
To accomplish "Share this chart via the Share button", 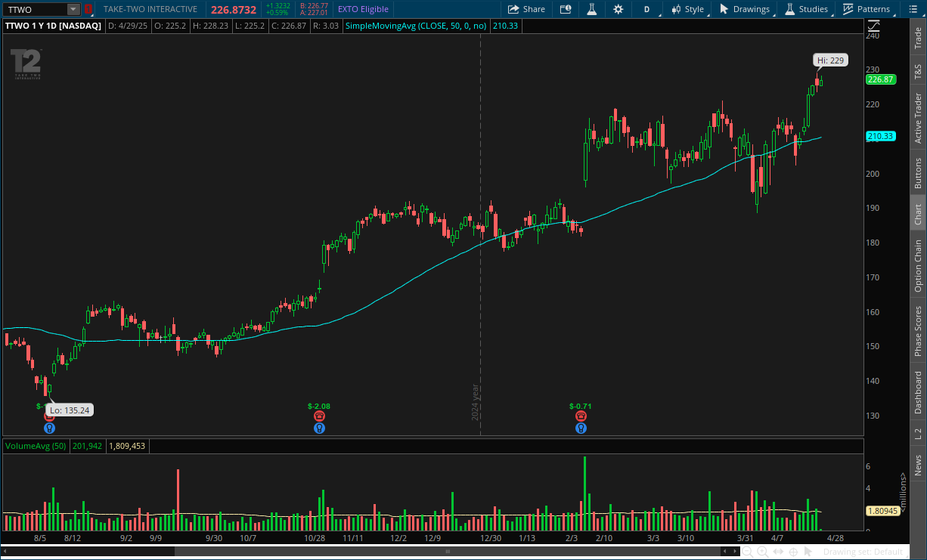I will pyautogui.click(x=526, y=9).
